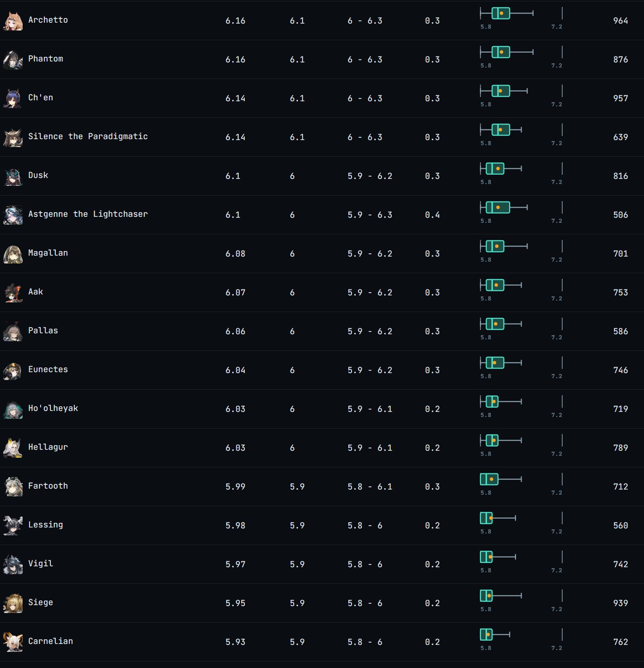644x668 pixels.
Task: Open Lessing's operator portrait
Action: (13, 526)
